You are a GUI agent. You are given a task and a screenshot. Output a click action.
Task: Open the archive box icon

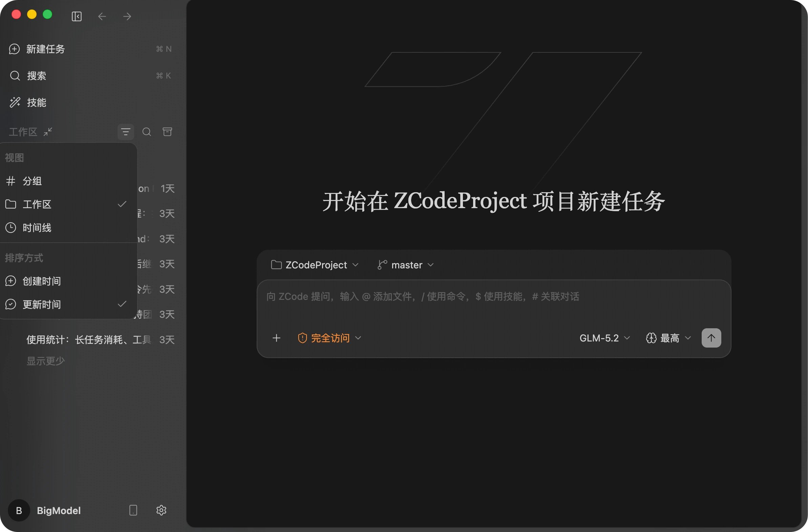coord(167,132)
